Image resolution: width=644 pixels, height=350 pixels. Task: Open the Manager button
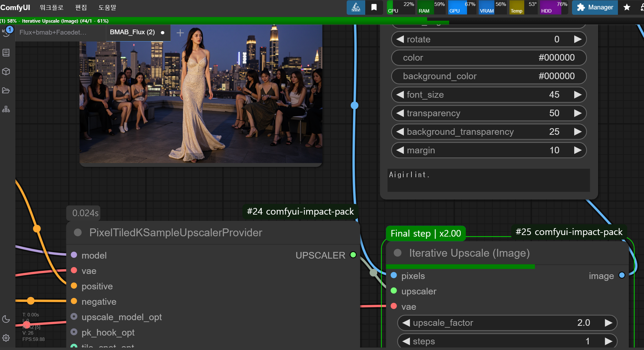pyautogui.click(x=595, y=7)
